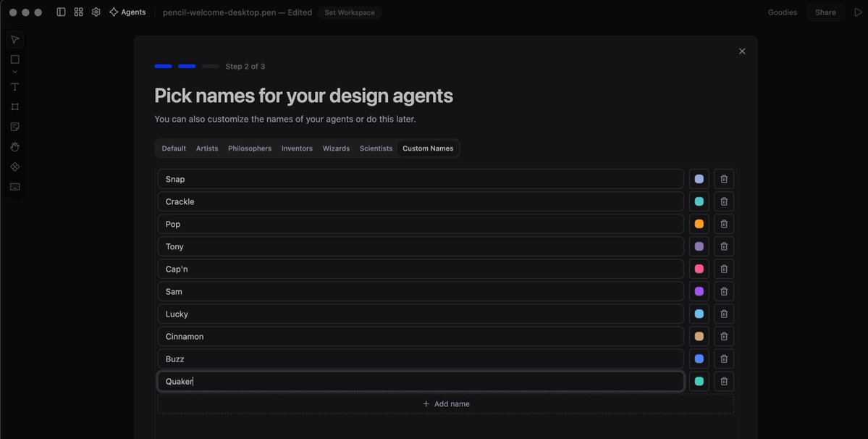Screen dimensions: 868x439
Task: Open color swatch for Snap
Action: coord(699,179)
